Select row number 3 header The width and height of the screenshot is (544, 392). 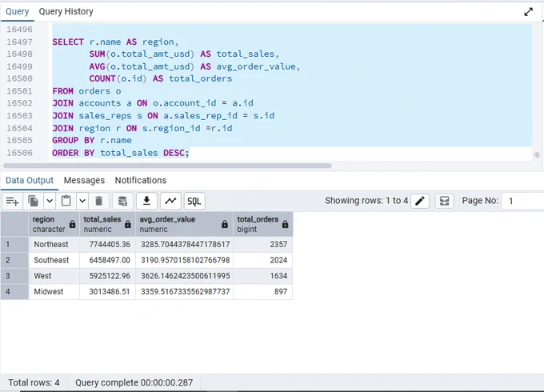pos(14,276)
